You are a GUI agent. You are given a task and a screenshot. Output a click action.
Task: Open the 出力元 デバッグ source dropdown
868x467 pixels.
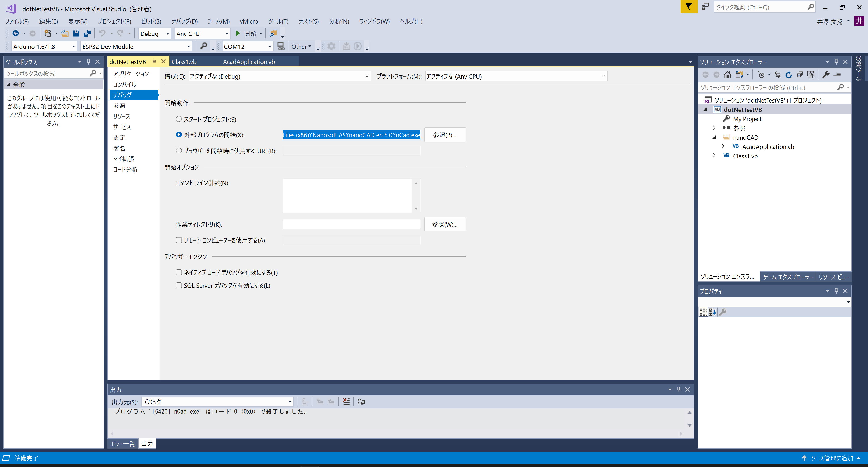coord(217,402)
